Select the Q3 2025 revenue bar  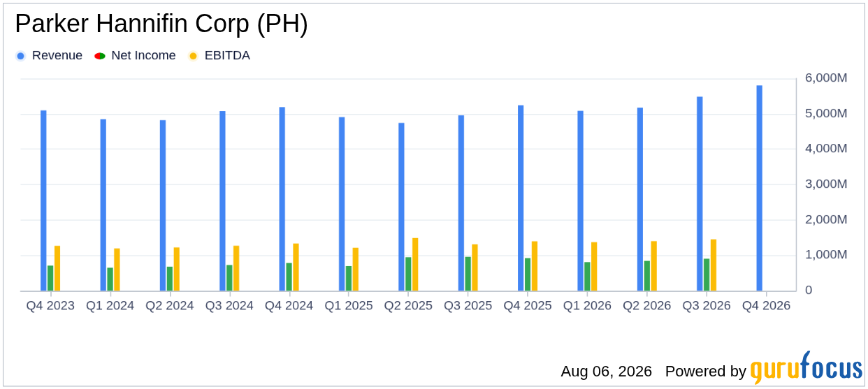pyautogui.click(x=461, y=203)
